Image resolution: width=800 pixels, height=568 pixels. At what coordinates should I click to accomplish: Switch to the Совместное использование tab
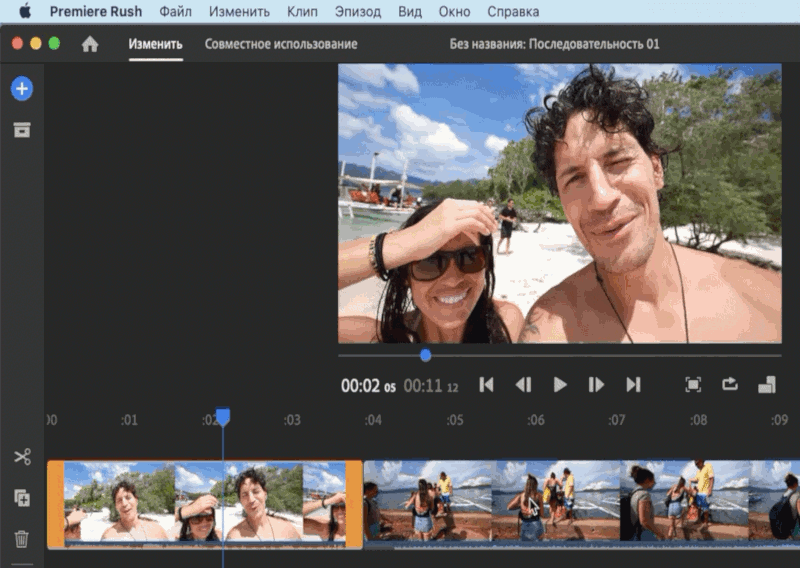(280, 44)
